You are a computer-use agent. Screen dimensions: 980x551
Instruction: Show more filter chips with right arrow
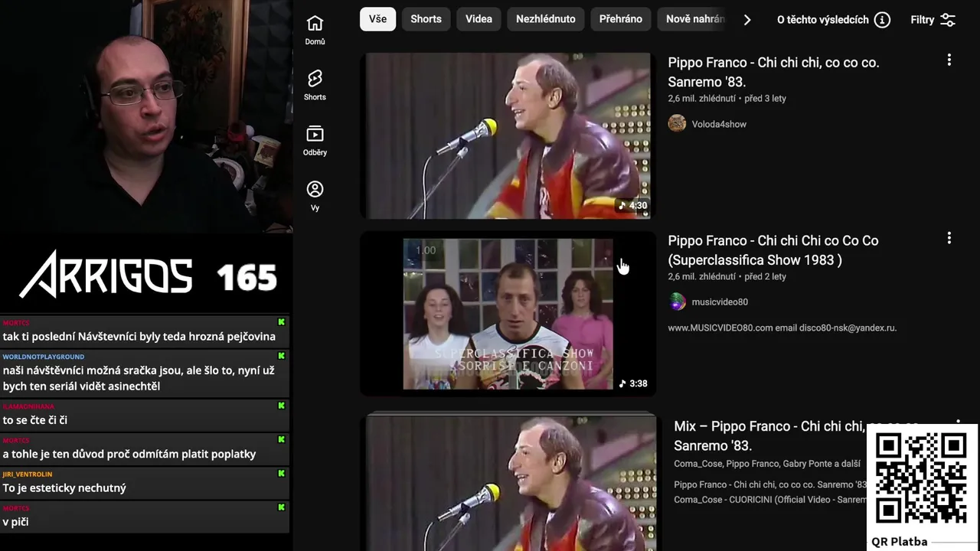pyautogui.click(x=747, y=20)
